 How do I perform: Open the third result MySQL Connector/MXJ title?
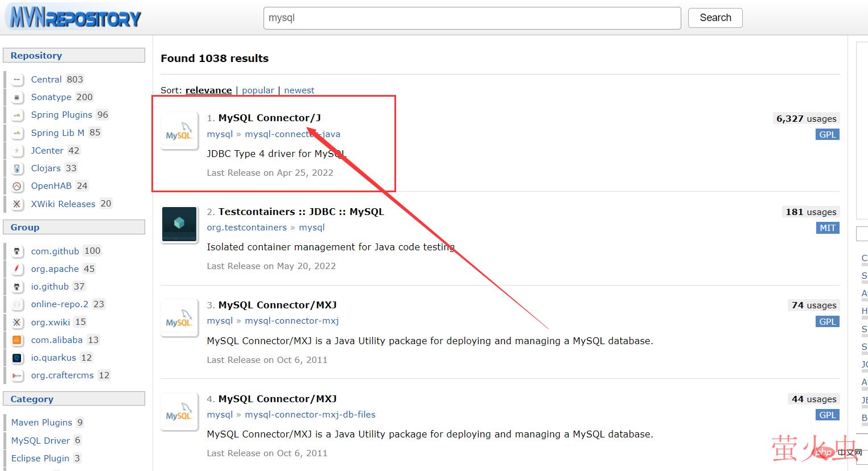pyautogui.click(x=277, y=305)
